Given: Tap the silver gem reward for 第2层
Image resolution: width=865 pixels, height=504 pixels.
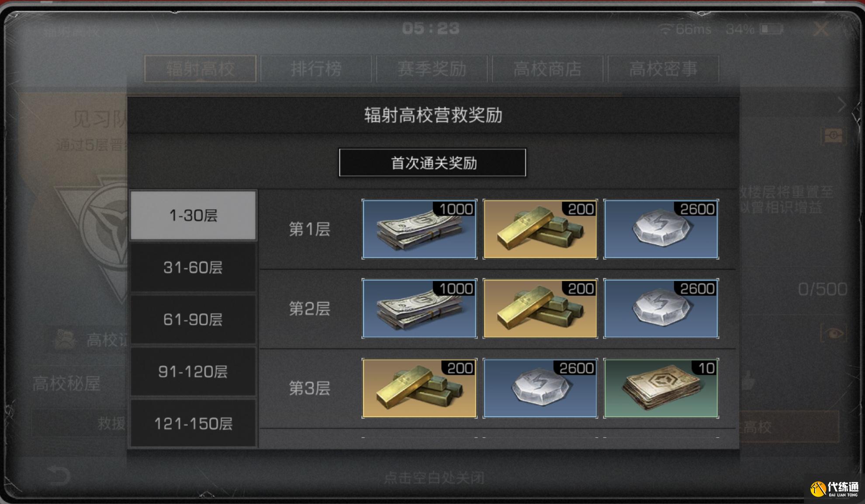Looking at the screenshot, I should 661,308.
